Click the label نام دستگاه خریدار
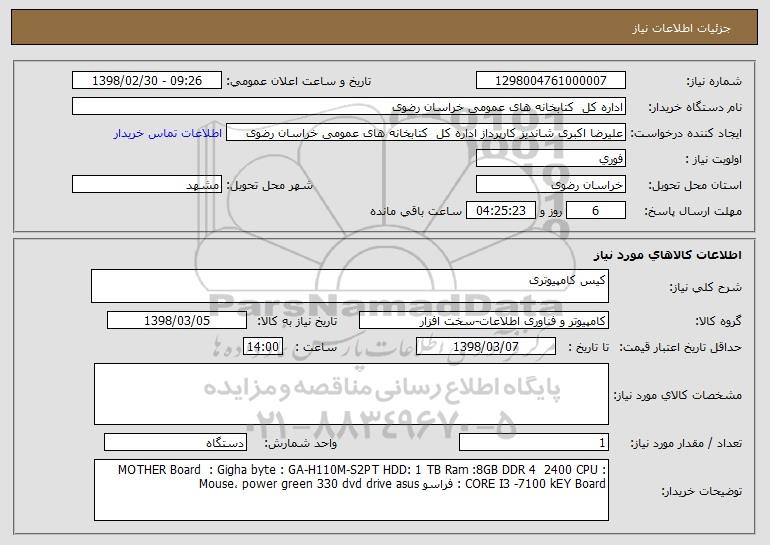The height and width of the screenshot is (545, 770). pos(695,107)
